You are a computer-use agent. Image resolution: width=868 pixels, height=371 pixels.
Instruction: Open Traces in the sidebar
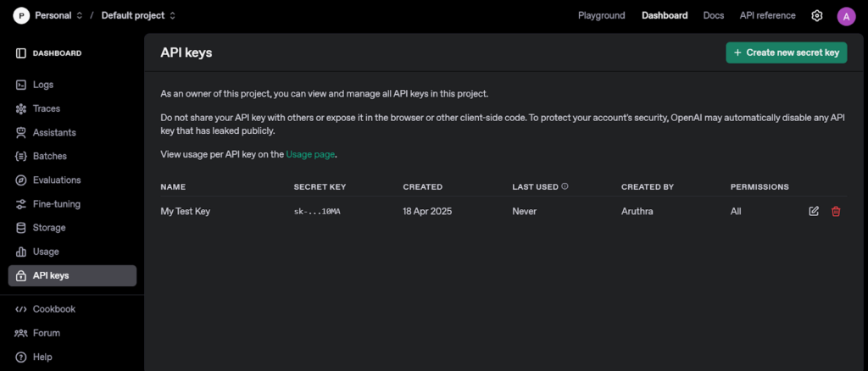46,108
